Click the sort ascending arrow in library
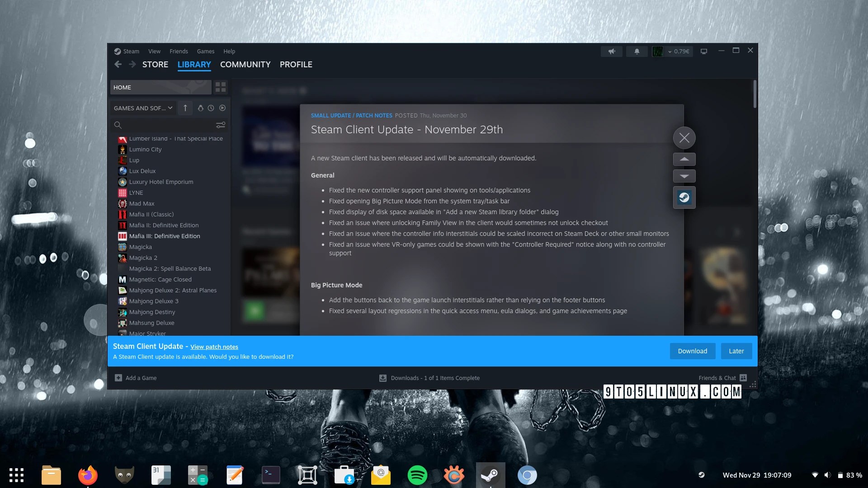Image resolution: width=868 pixels, height=488 pixels. (x=185, y=108)
